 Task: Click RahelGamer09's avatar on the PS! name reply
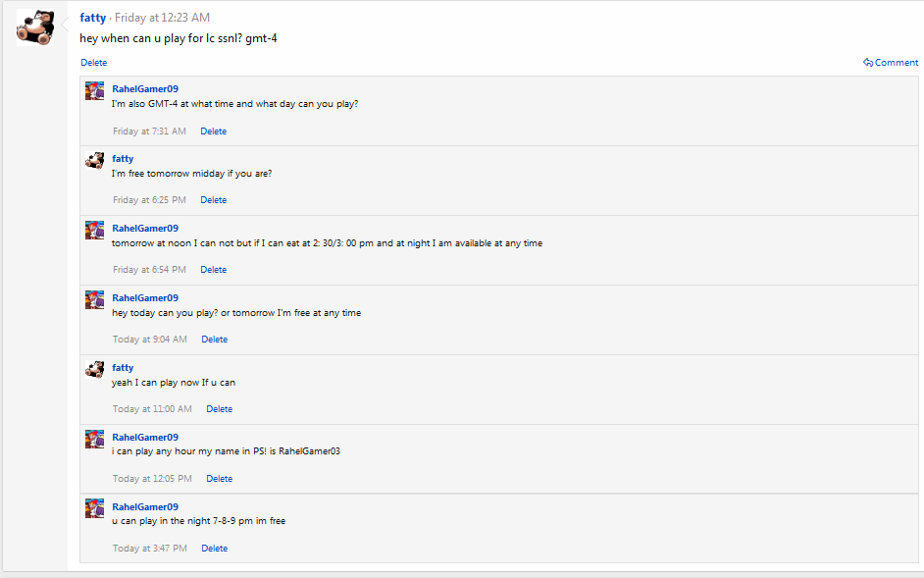point(95,440)
